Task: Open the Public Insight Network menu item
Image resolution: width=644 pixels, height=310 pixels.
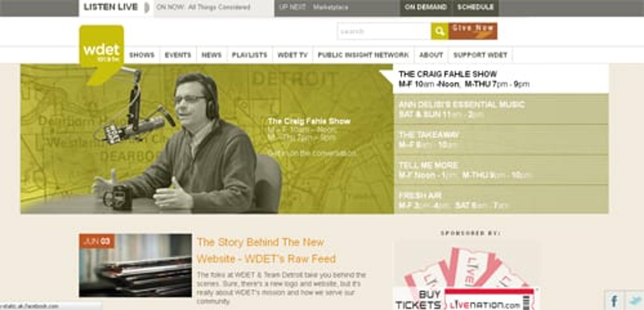Action: point(363,55)
